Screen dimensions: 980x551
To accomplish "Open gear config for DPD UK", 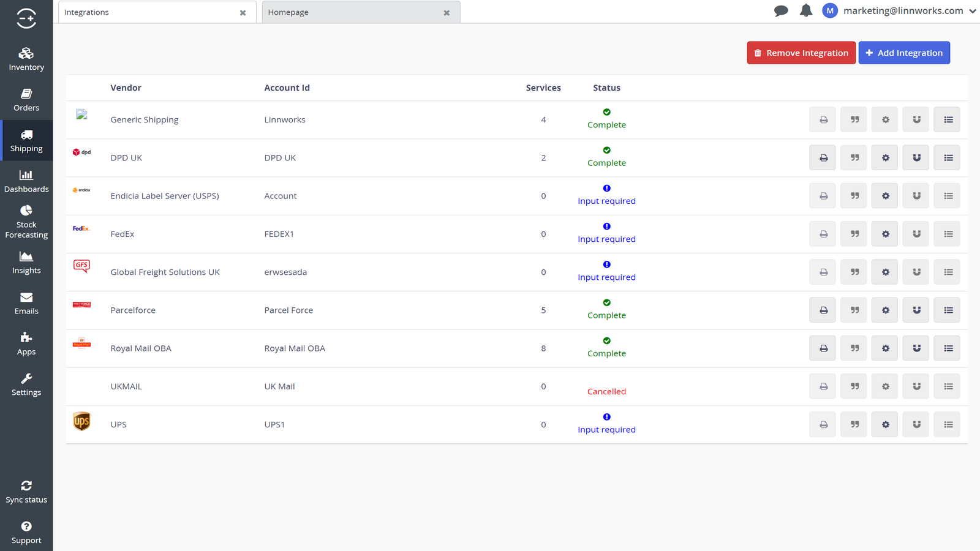I will 885,157.
